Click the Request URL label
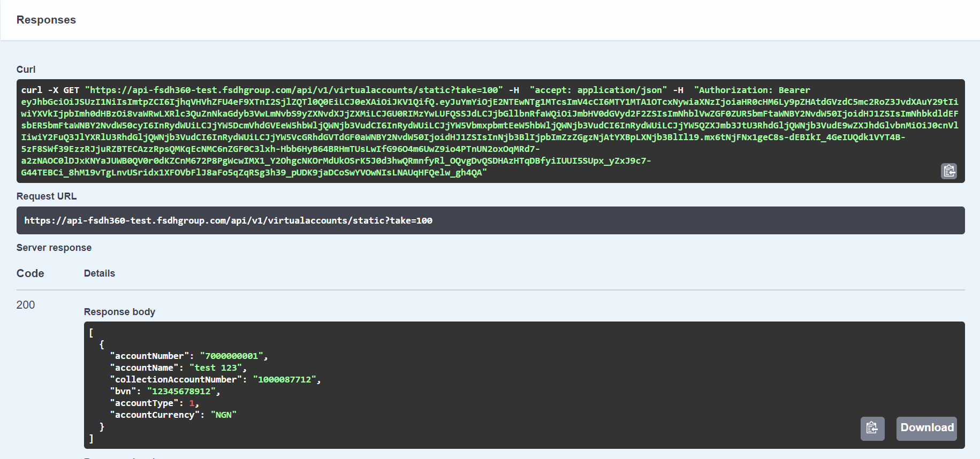This screenshot has height=459, width=980. point(47,196)
